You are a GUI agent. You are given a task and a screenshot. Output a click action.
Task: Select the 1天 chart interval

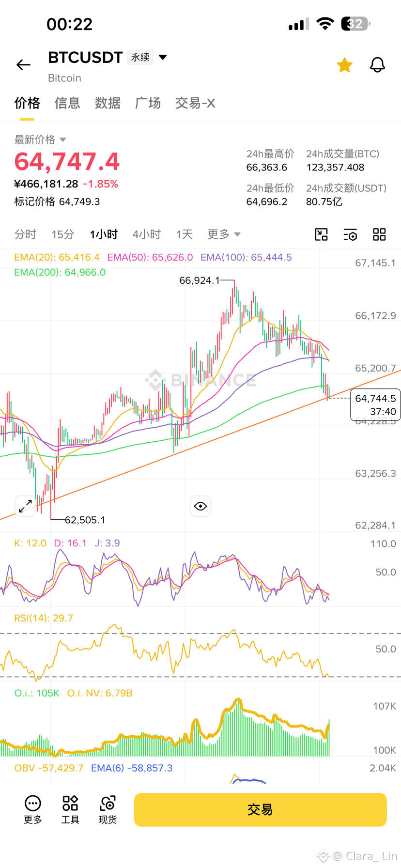click(x=185, y=234)
